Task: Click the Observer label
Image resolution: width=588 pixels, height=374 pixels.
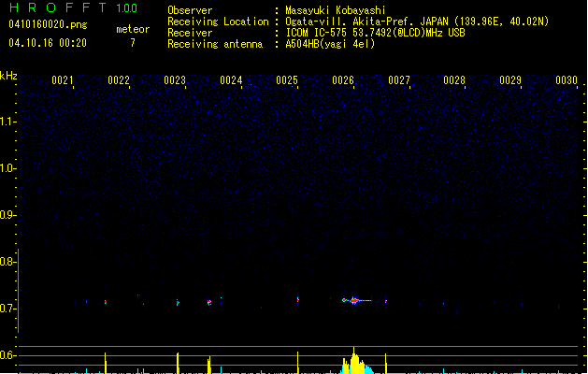Action: pyautogui.click(x=190, y=10)
